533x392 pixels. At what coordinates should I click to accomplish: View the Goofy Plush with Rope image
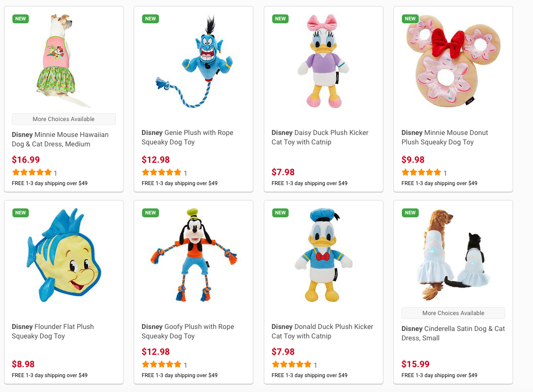tap(194, 256)
